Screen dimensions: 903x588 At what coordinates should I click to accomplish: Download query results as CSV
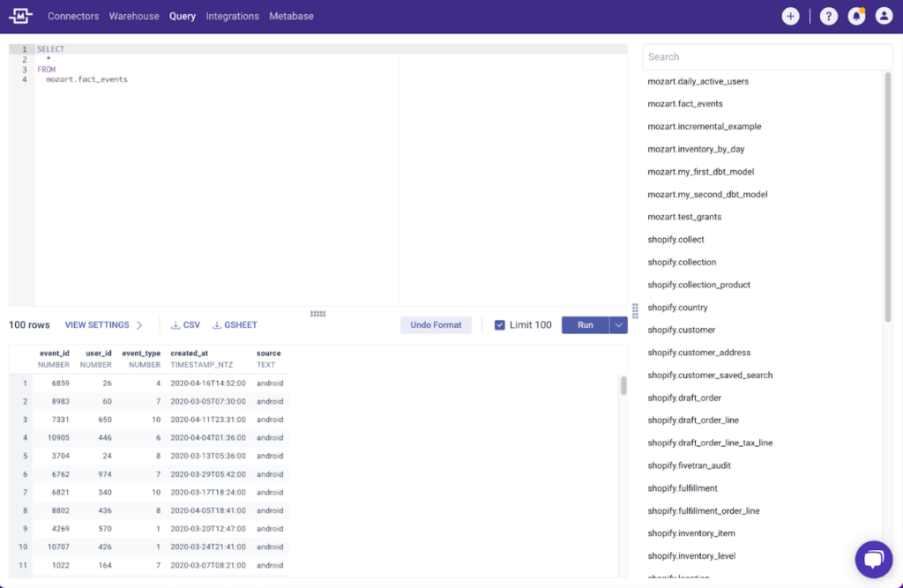click(185, 324)
